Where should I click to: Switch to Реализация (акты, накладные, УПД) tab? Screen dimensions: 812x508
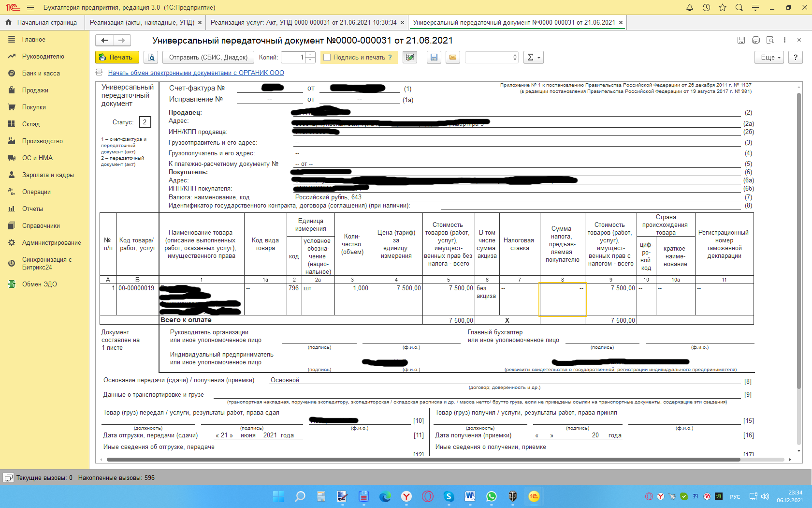142,23
